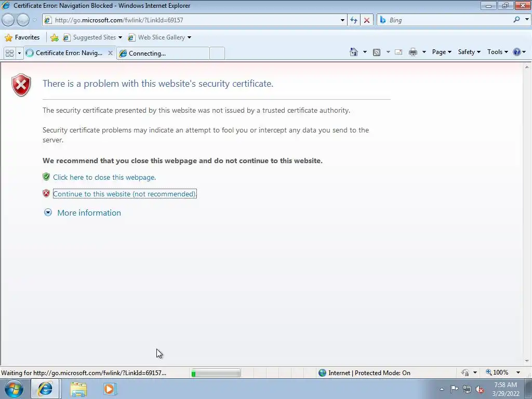Open the Page menu
532x399 pixels.
pyautogui.click(x=442, y=52)
